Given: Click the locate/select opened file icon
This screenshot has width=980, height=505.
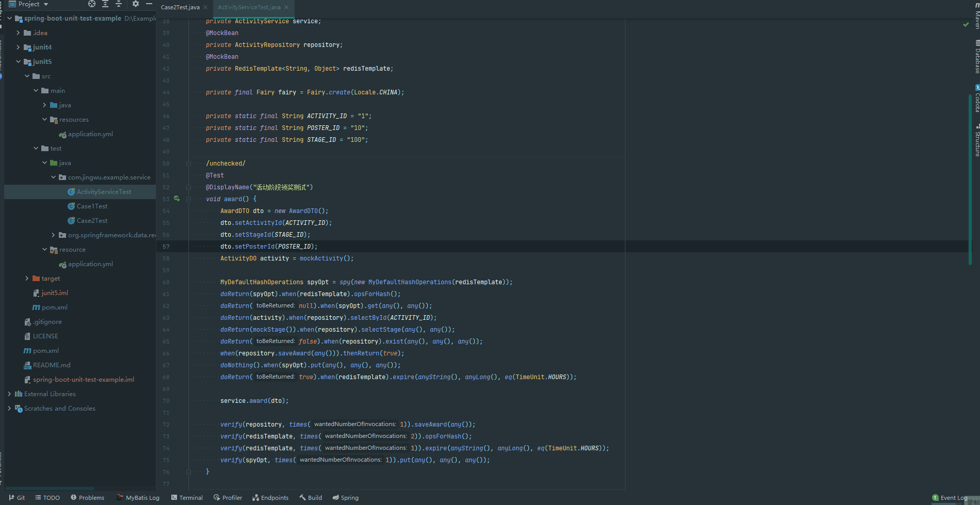Looking at the screenshot, I should (x=92, y=4).
